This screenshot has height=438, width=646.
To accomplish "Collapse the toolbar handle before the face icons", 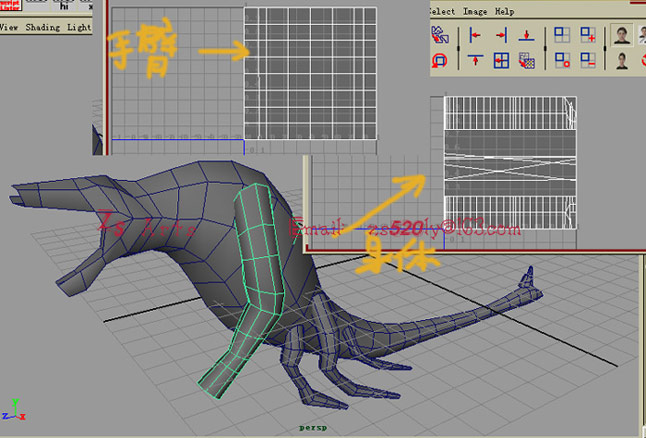I will (x=606, y=48).
